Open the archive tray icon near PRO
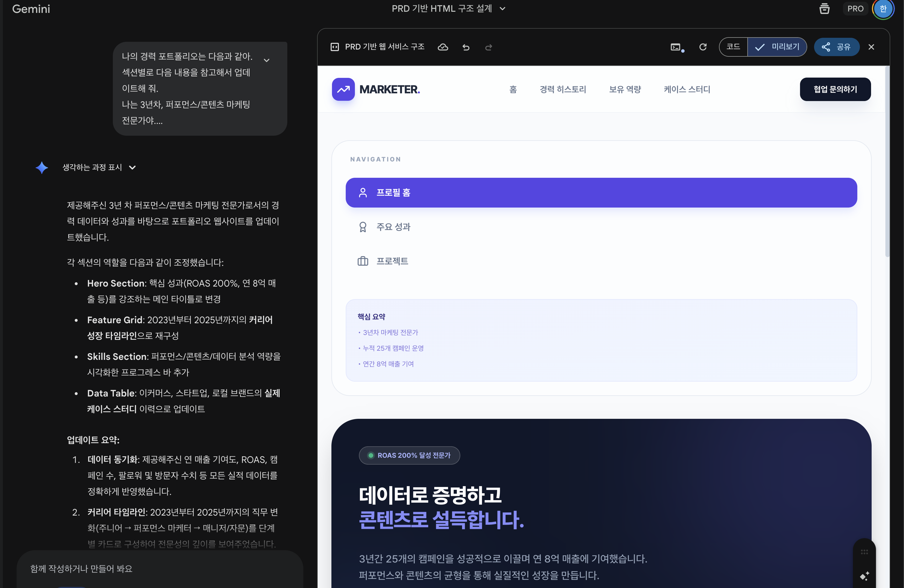Screen dimensions: 904x588 pyautogui.click(x=824, y=8)
